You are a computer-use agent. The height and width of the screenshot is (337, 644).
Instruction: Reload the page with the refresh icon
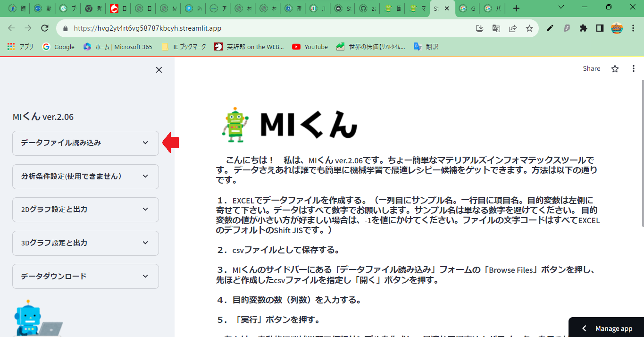coord(45,28)
